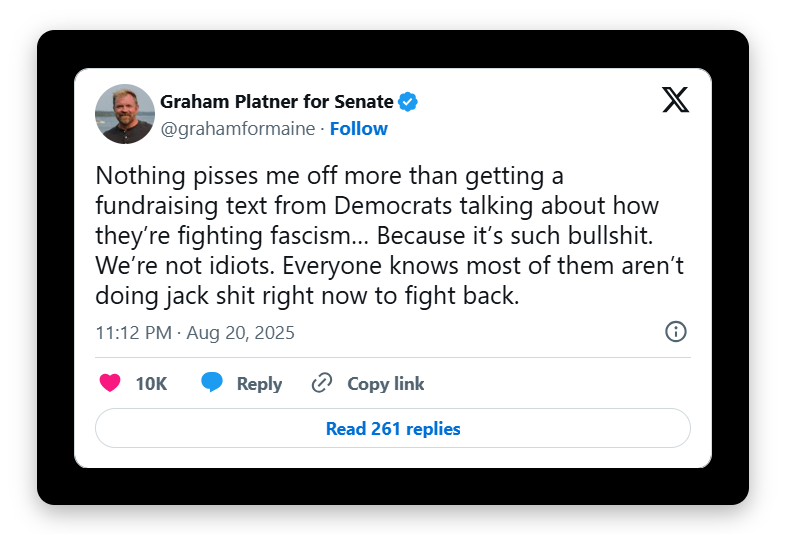Click the tweet's last line about jack shit

coord(307,297)
